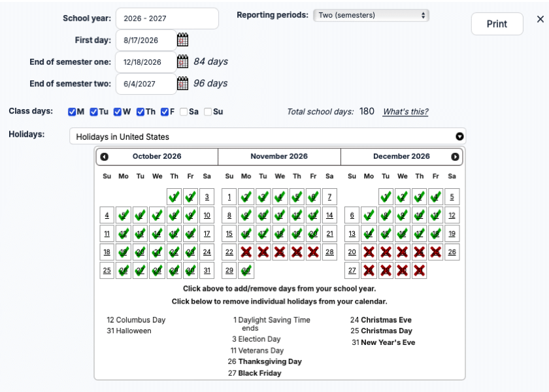The height and width of the screenshot is (392, 549).
Task: Toggle November 20 school day
Action: [x=313, y=233]
